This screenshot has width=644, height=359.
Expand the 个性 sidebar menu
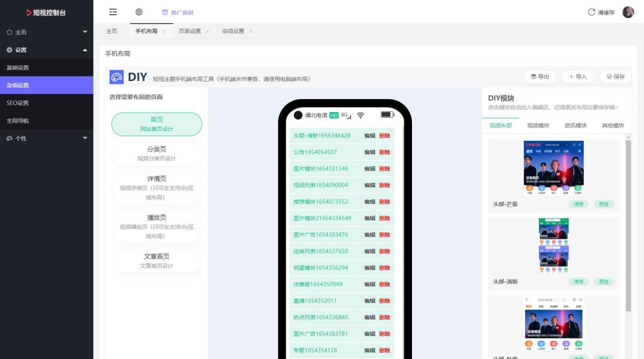click(x=85, y=138)
